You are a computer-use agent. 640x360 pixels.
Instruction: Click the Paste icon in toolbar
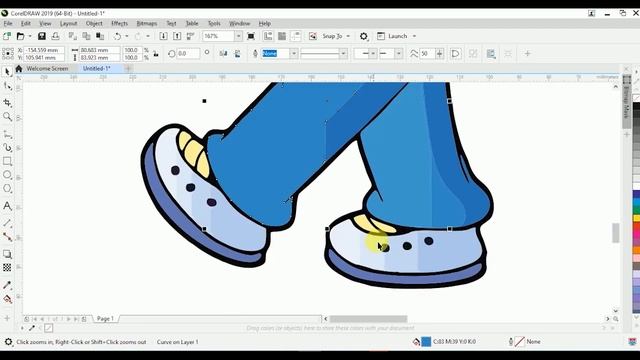(100, 36)
